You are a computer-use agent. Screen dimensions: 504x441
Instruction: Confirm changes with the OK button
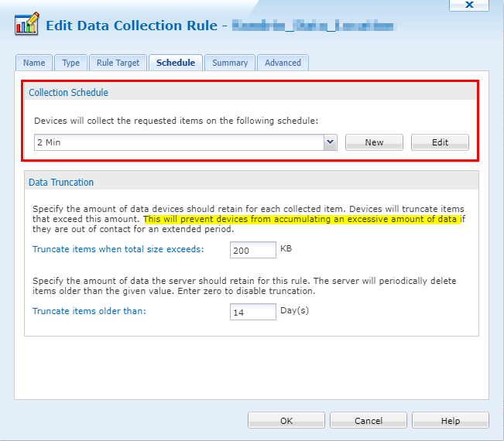pyautogui.click(x=286, y=420)
